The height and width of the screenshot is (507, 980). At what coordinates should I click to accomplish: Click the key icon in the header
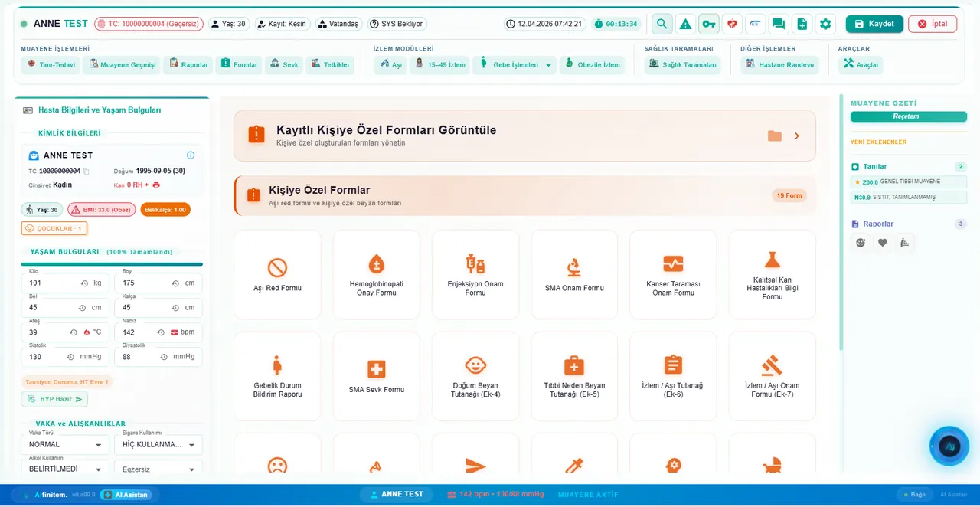pyautogui.click(x=709, y=24)
